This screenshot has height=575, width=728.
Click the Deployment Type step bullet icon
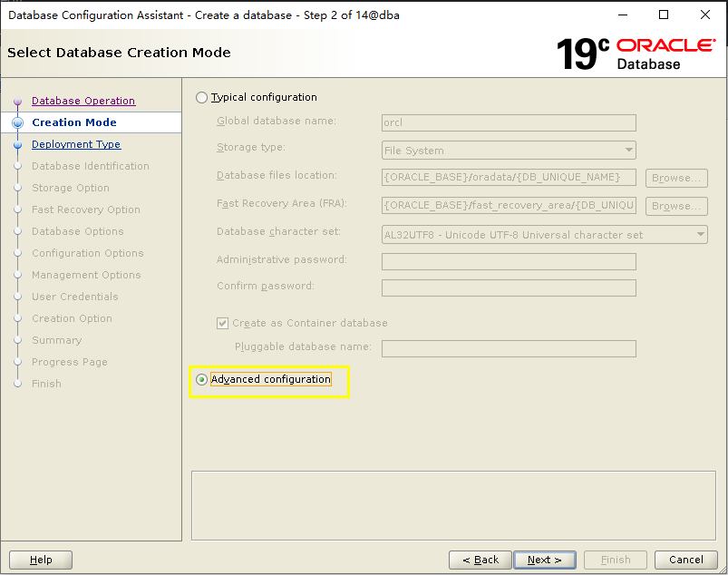(x=17, y=144)
